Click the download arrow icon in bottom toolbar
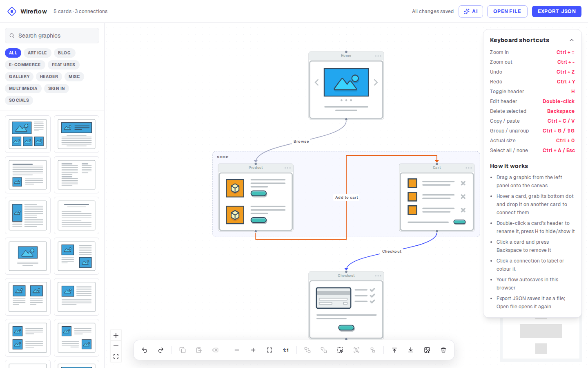This screenshot has height=368, width=588. (411, 350)
